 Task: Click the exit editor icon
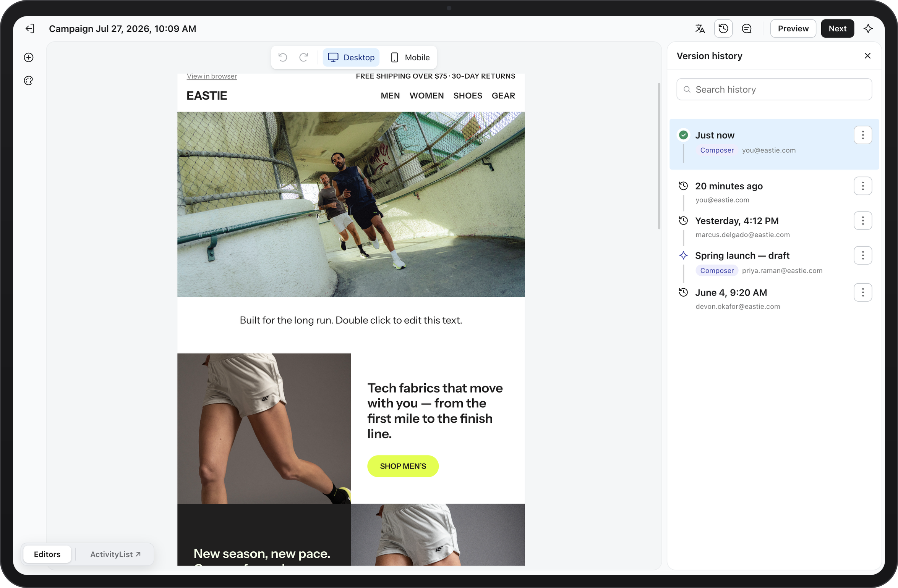point(30,29)
